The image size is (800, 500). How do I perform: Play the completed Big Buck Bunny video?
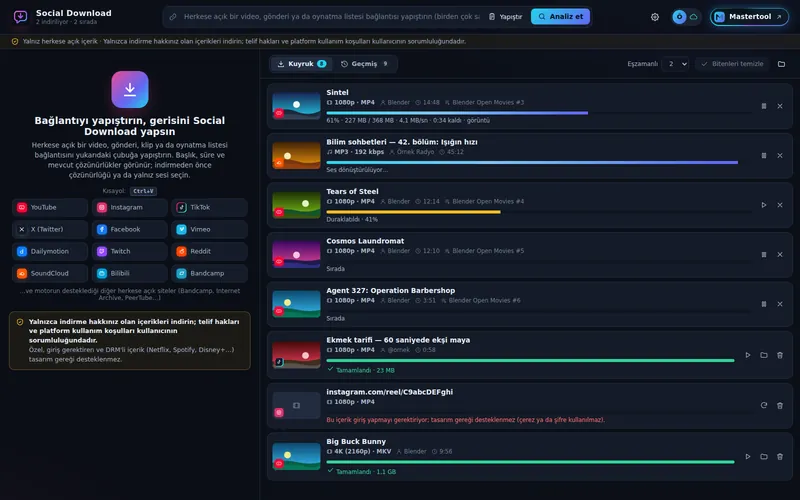pyautogui.click(x=748, y=457)
